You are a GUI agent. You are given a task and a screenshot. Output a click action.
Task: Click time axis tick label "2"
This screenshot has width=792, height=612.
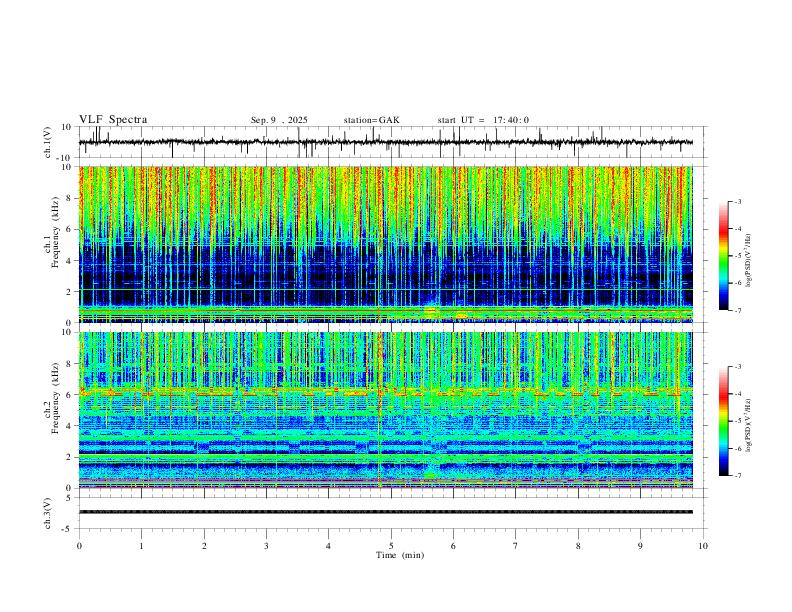point(204,546)
